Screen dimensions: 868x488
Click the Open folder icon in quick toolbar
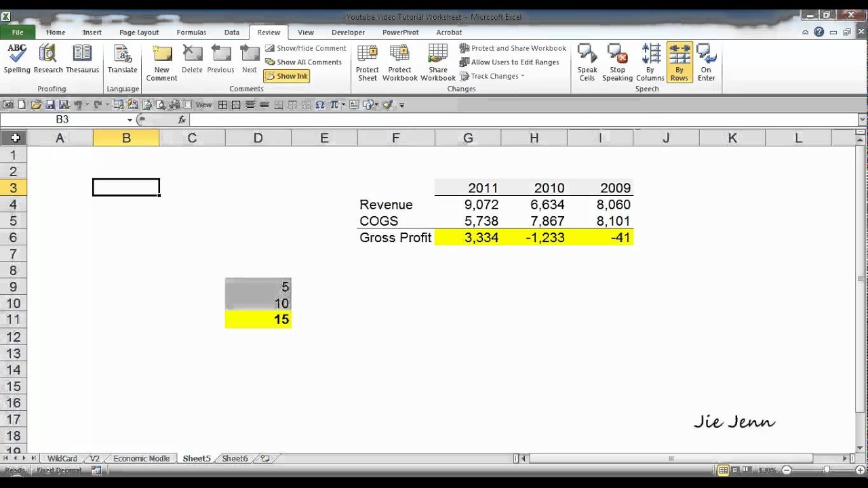pos(36,105)
